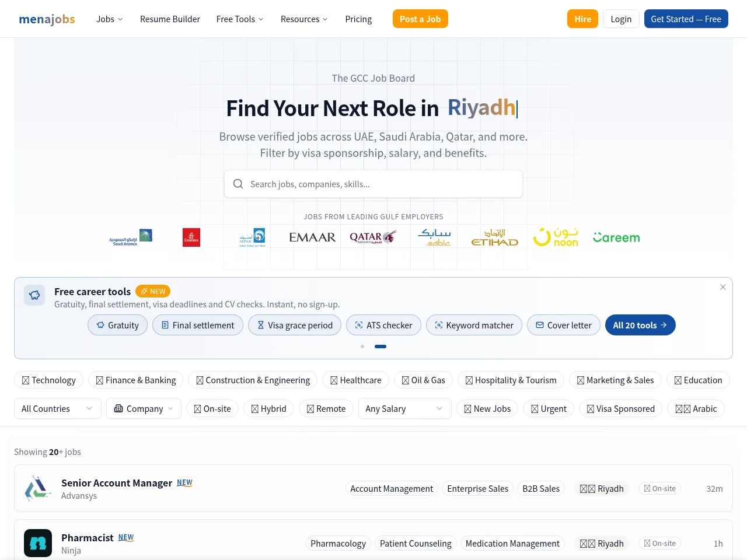Open the All Countries dropdown

(x=58, y=408)
